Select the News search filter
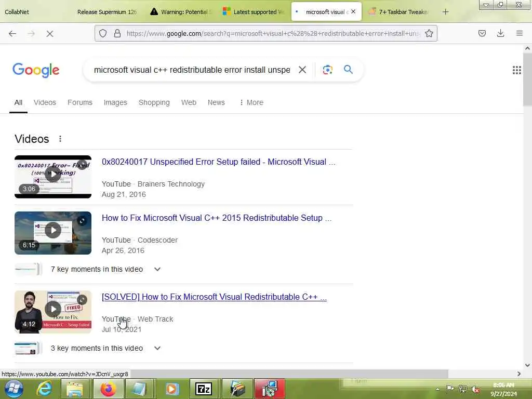 point(216,102)
